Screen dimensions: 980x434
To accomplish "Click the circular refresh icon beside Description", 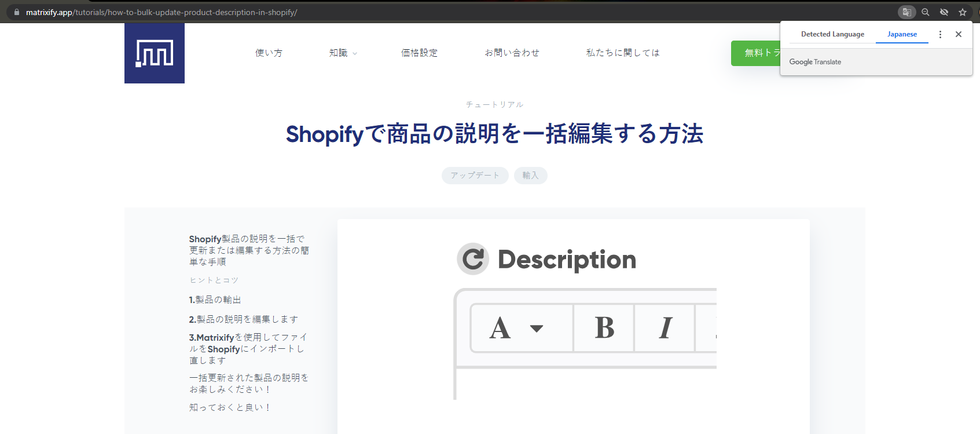I will (473, 259).
